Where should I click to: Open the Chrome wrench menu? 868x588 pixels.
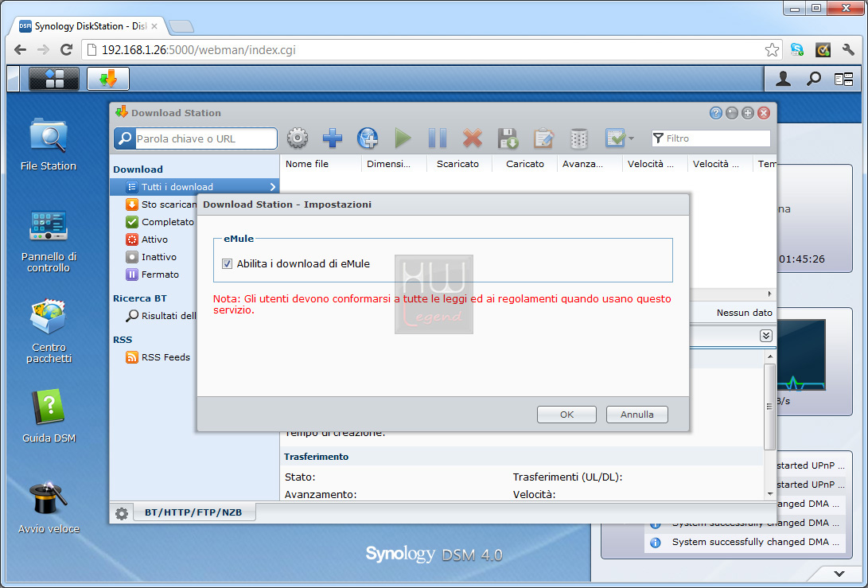click(848, 50)
